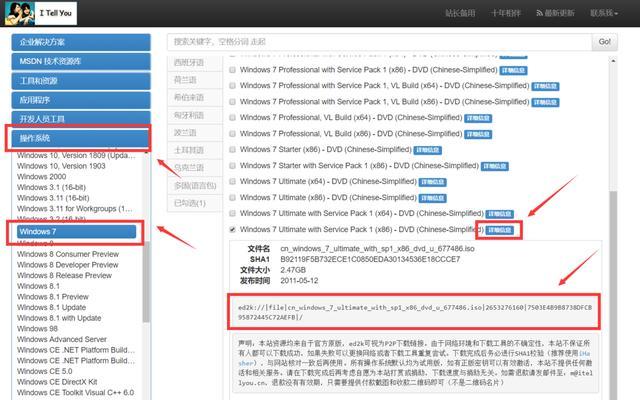Check Professional SP1 VL Build (x86) box
This screenshot has height=400, width=640.
(232, 102)
